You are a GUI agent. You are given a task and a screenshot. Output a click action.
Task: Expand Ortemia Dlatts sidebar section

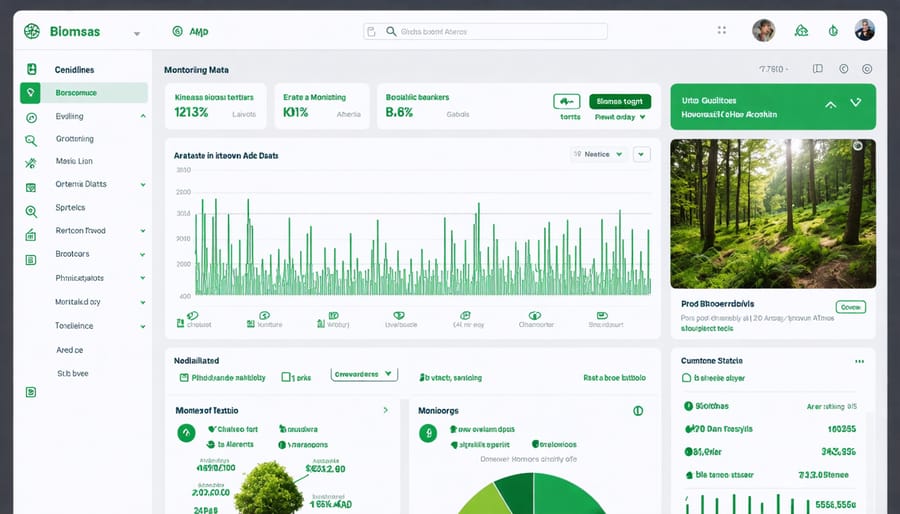click(143, 185)
